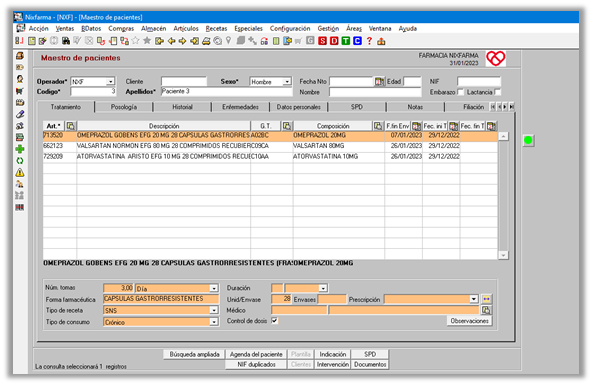Click the lookup icon beside Art. column header
Image resolution: width=592 pixels, height=385 pixels.
pyautogui.click(x=71, y=126)
